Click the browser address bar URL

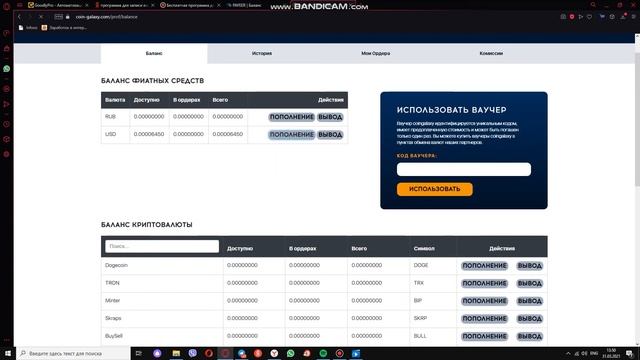(x=107, y=17)
